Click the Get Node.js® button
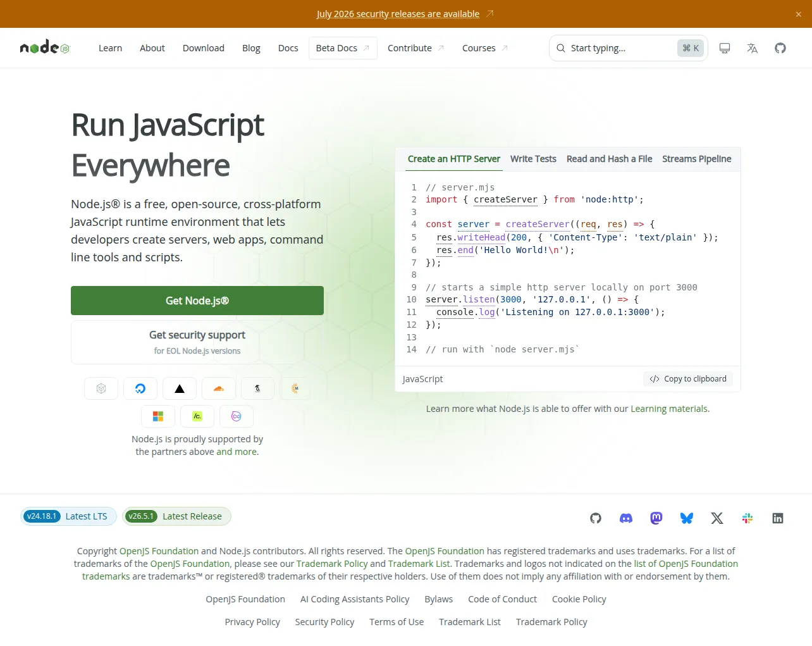The width and height of the screenshot is (812, 646). point(197,301)
